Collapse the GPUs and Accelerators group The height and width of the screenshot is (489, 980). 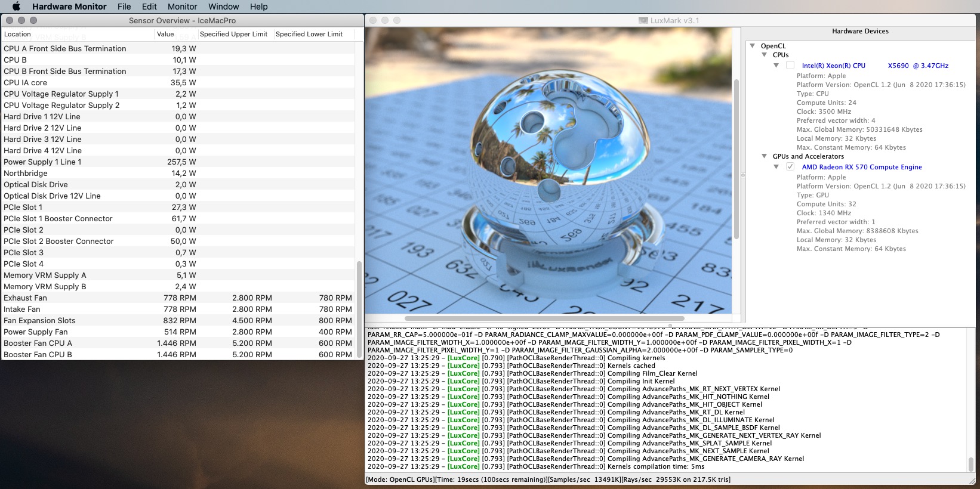765,156
